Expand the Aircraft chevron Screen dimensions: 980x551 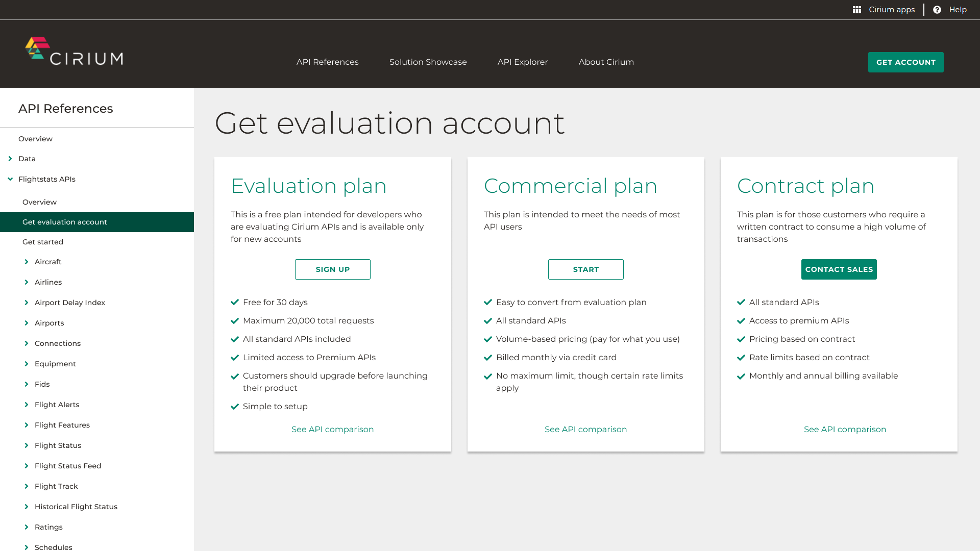click(x=27, y=262)
